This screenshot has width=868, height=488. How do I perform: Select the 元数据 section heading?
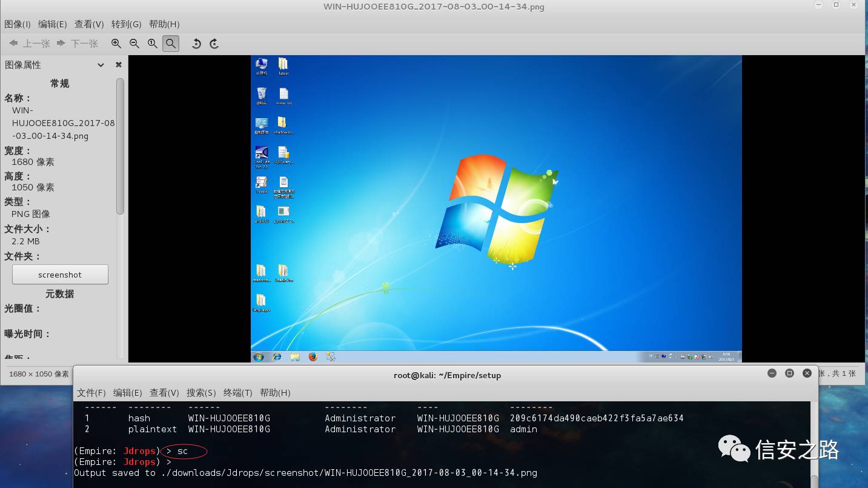point(60,294)
